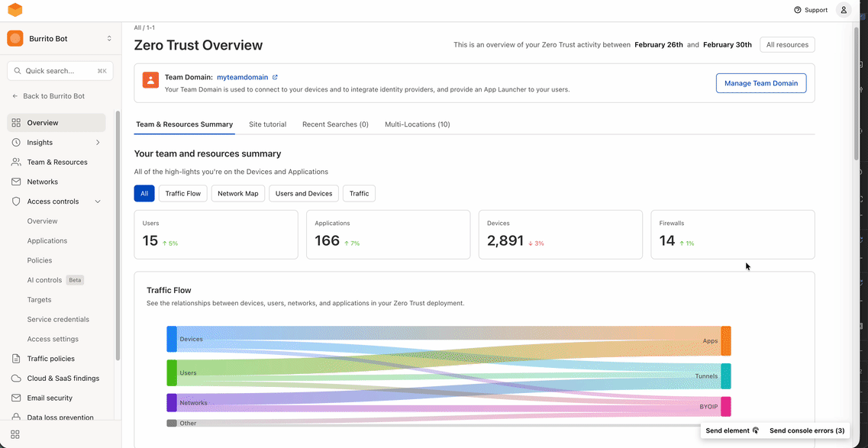
Task: Open the Team & Resources people icon
Action: tap(16, 162)
